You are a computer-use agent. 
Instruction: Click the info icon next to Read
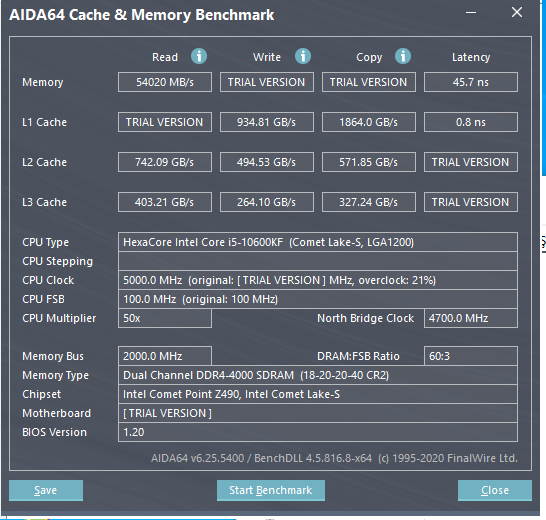[199, 56]
